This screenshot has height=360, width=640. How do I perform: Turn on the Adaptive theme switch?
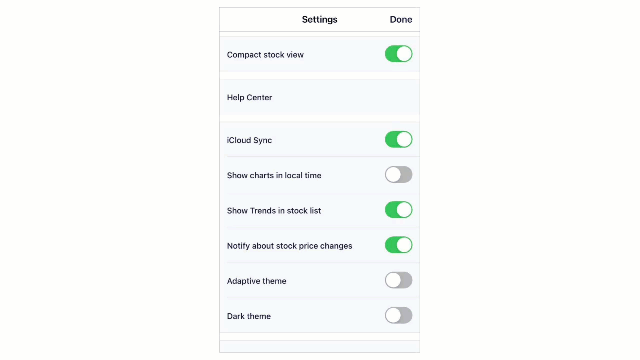[x=398, y=280]
